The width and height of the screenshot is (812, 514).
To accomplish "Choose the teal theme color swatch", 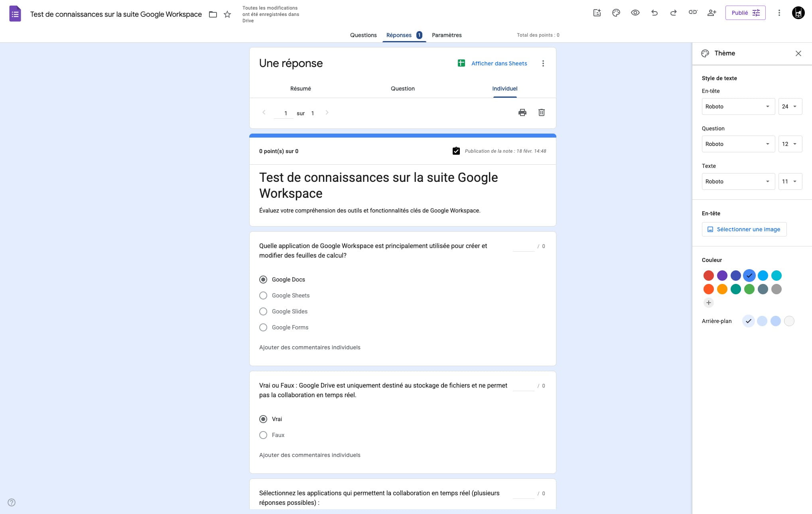I will pyautogui.click(x=736, y=289).
